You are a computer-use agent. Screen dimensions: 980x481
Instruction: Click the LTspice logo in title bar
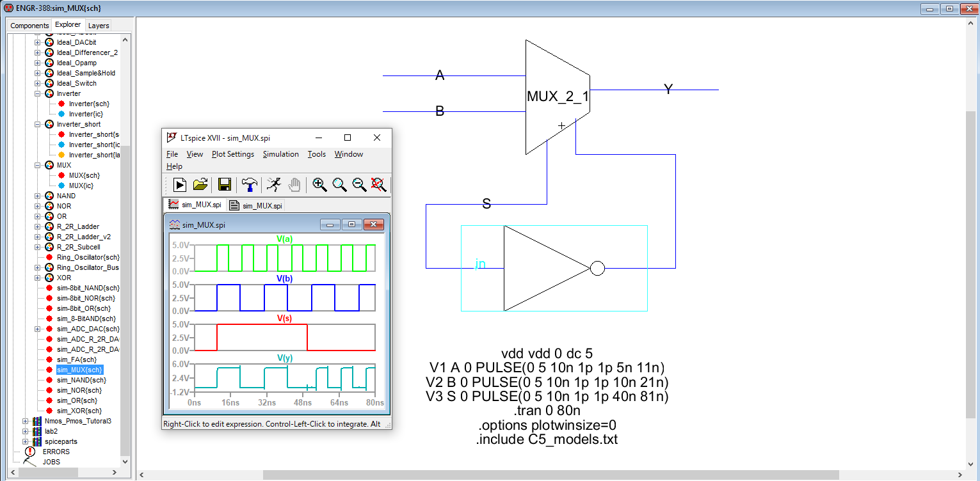point(171,137)
